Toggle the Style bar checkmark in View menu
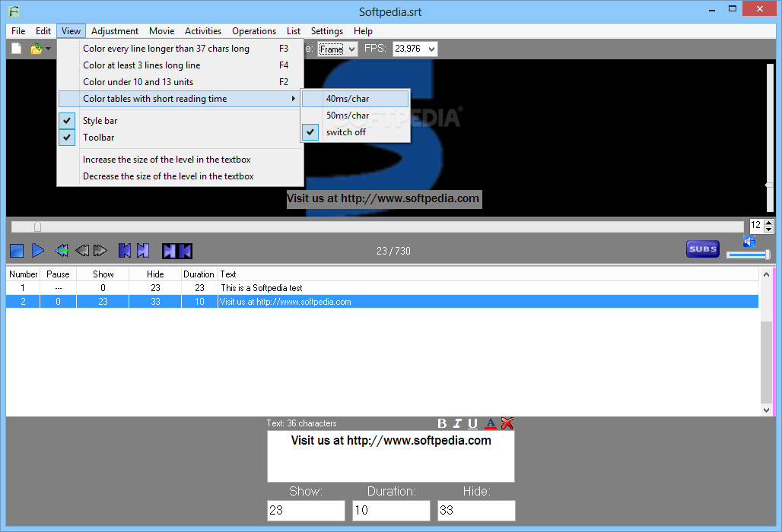The height and width of the screenshot is (532, 782). (67, 121)
